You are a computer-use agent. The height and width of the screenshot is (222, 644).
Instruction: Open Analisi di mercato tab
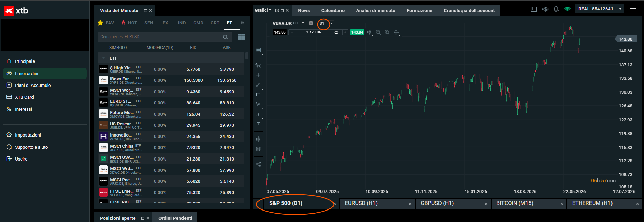[x=375, y=10]
